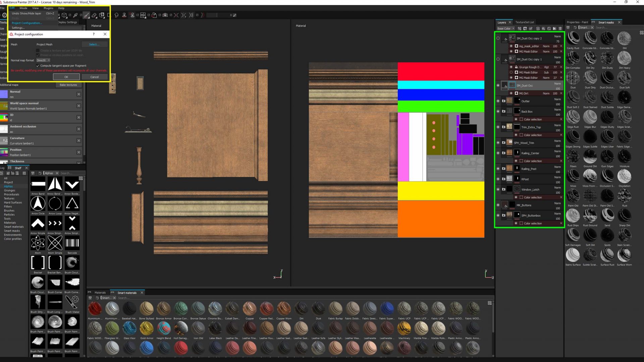
Task: Open the Mode menu
Action: (23, 8)
